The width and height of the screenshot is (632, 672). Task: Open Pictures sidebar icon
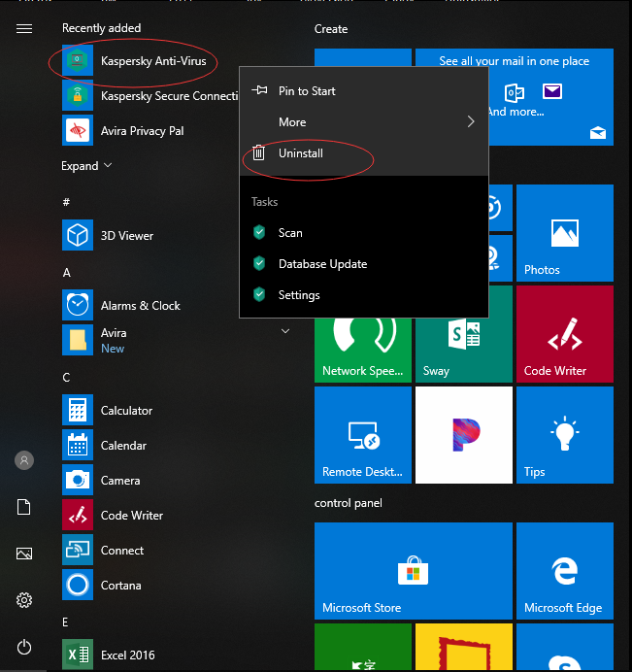[24, 554]
